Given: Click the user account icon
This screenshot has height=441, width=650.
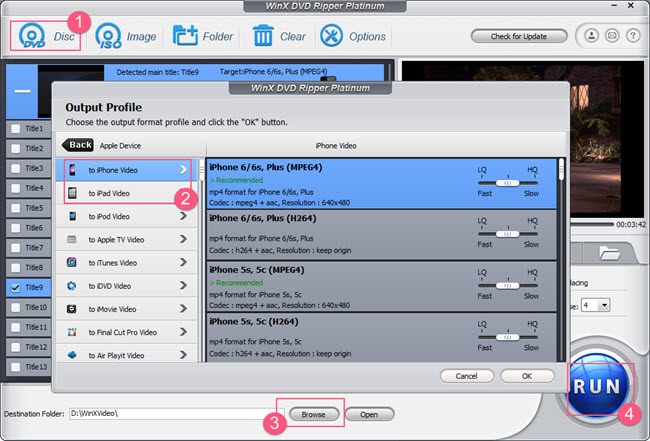Looking at the screenshot, I should [591, 36].
